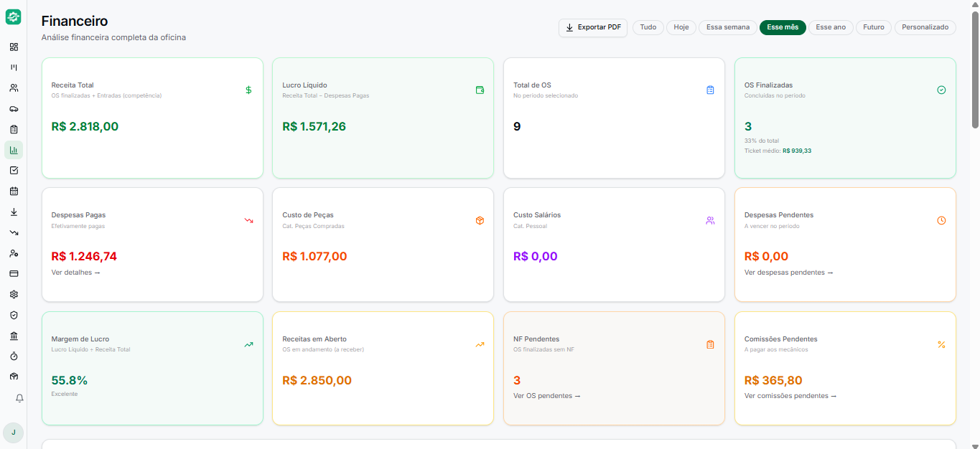Open notifications bell icon in sidebar
The width and height of the screenshot is (980, 449).
click(x=19, y=398)
